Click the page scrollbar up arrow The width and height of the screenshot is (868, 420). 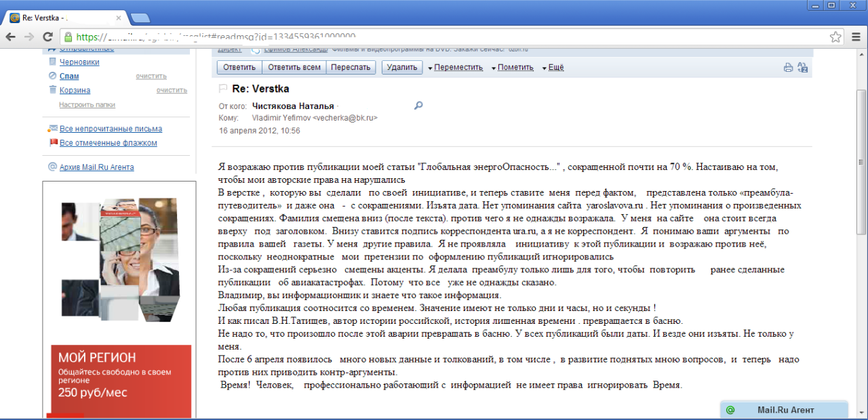(x=861, y=52)
